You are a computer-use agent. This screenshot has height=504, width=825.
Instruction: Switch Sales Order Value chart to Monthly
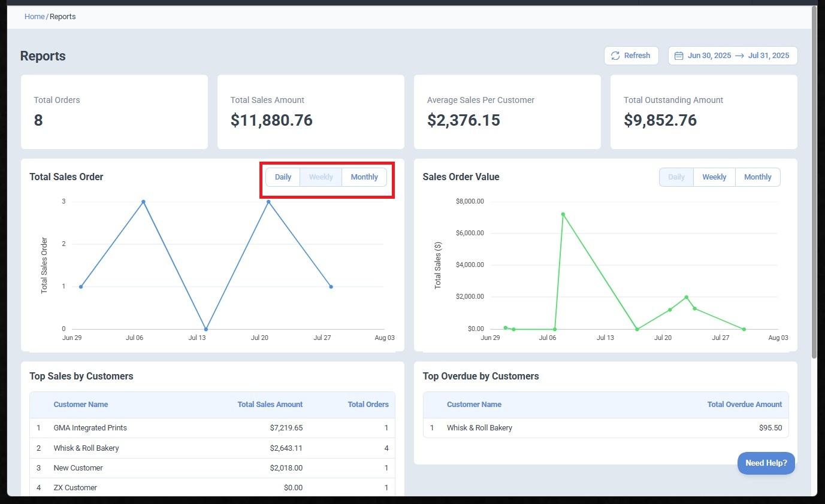[x=757, y=177]
